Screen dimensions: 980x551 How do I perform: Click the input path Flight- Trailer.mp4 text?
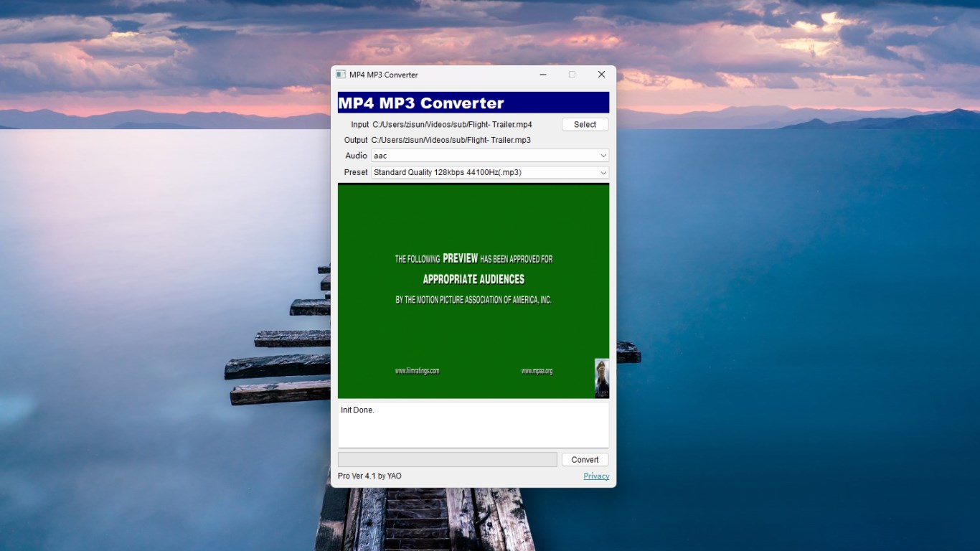pos(452,125)
